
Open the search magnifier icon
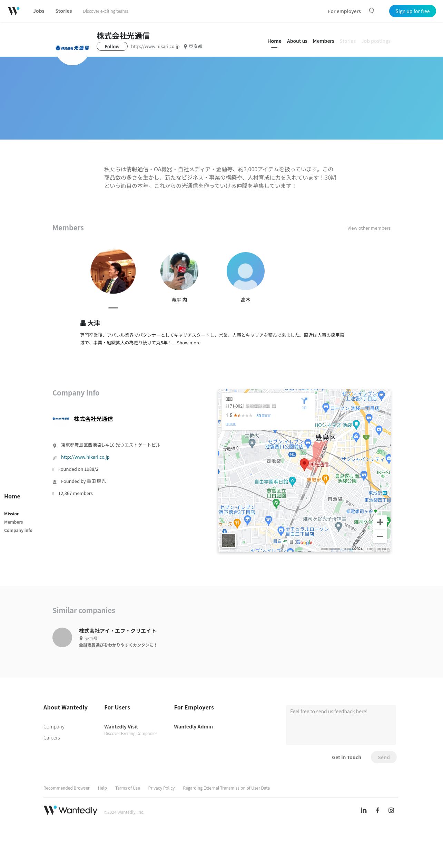click(372, 11)
